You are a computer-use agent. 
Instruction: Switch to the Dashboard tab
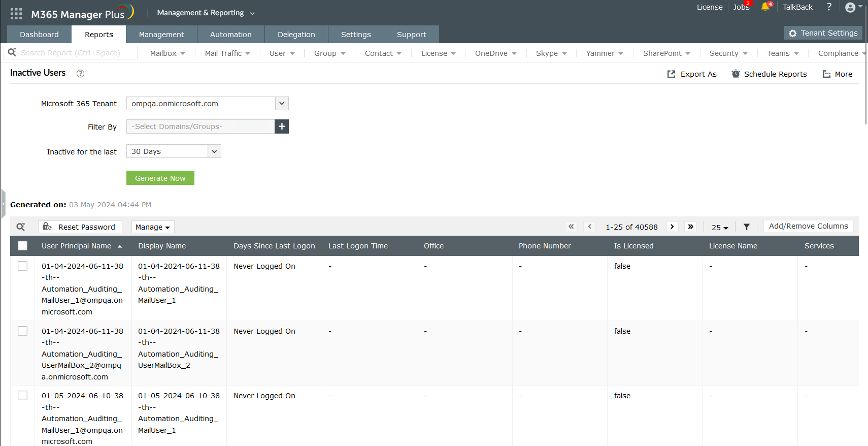click(39, 35)
